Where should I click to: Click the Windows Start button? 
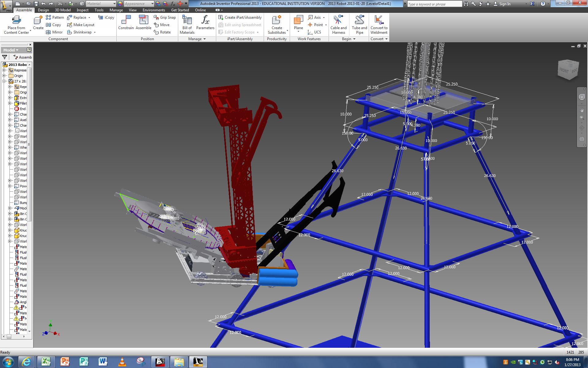point(8,362)
